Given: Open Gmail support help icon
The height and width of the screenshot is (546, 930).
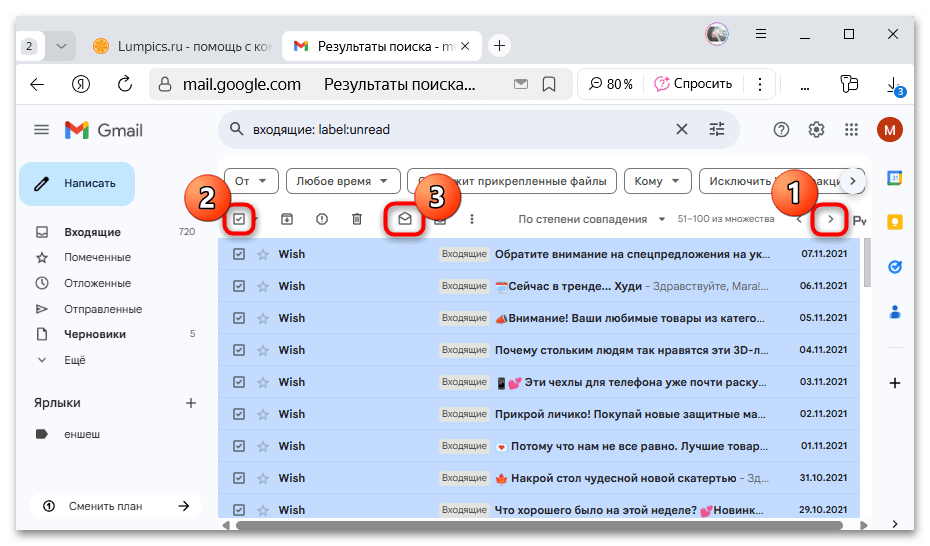Looking at the screenshot, I should [781, 129].
